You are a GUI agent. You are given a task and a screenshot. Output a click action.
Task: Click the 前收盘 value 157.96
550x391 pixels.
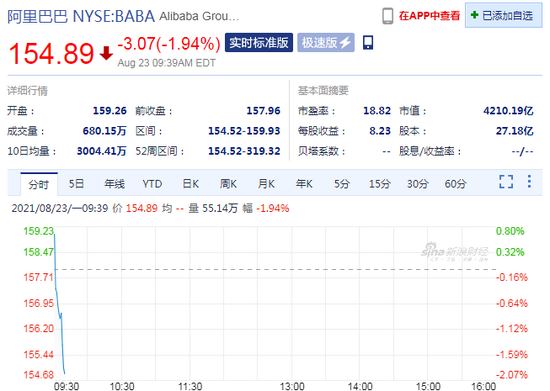point(263,111)
